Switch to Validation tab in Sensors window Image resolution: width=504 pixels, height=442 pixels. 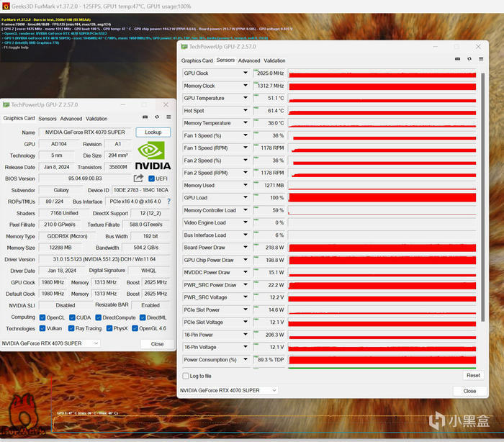tap(274, 60)
